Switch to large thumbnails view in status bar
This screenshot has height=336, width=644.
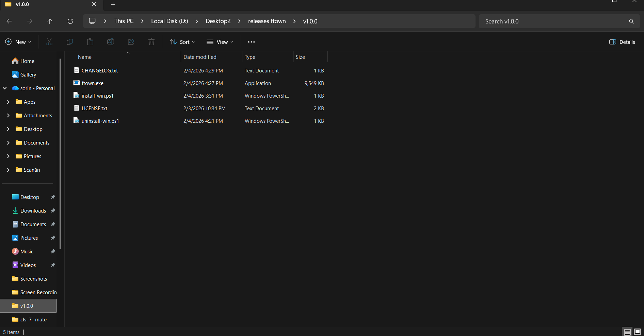click(x=638, y=332)
